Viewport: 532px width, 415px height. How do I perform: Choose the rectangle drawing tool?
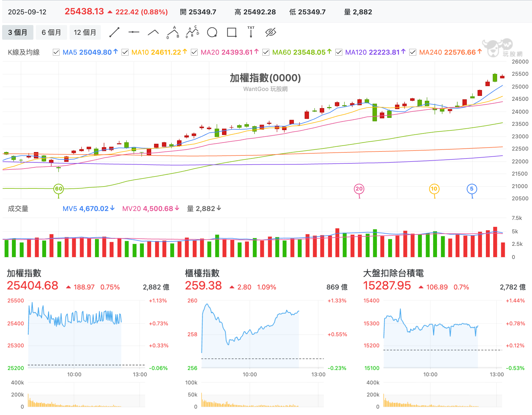pos(232,32)
